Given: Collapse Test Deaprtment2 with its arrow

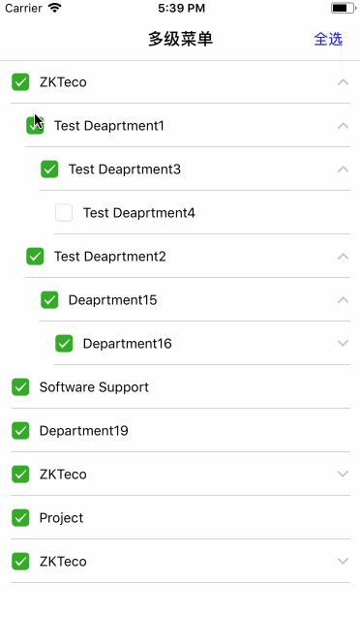Looking at the screenshot, I should click(x=343, y=257).
